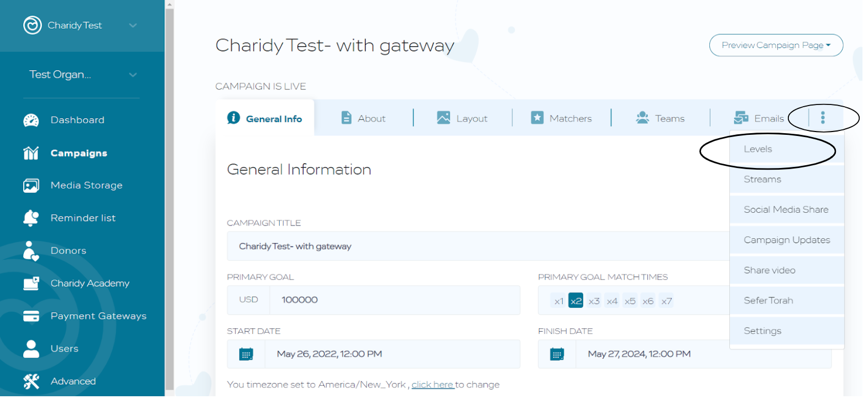
Task: Click the Advanced tools icon
Action: (x=31, y=381)
